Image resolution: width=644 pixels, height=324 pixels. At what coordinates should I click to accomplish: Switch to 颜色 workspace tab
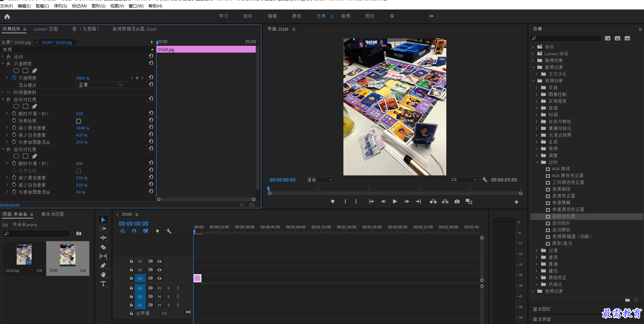pos(297,16)
